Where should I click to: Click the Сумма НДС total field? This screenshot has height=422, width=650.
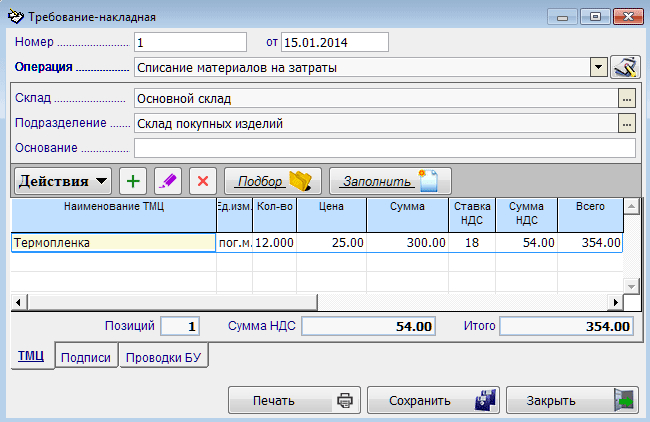(x=368, y=326)
